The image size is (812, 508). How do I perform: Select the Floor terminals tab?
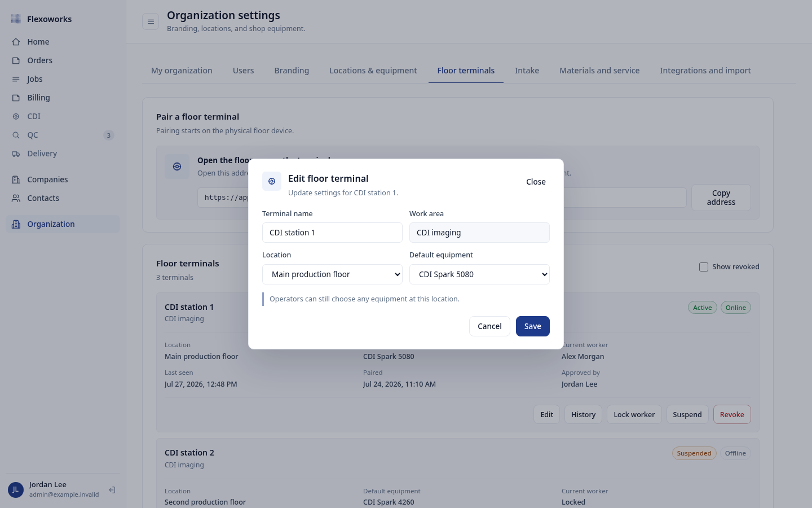[x=466, y=71]
